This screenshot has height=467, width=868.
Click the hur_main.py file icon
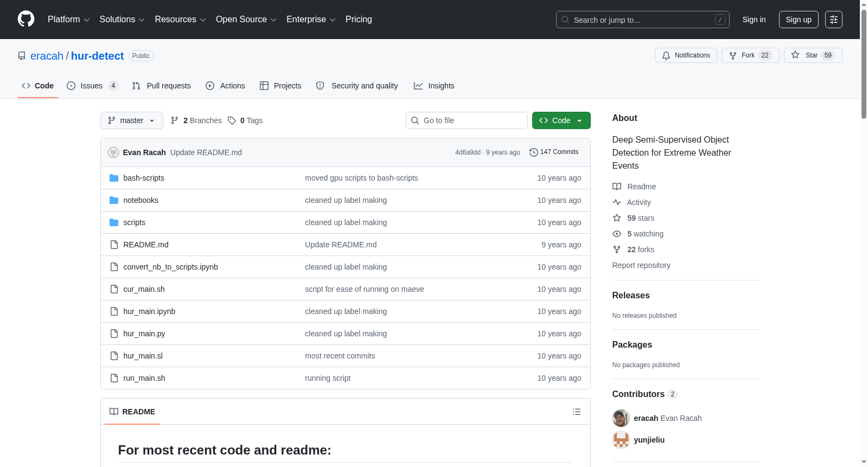[x=114, y=334]
